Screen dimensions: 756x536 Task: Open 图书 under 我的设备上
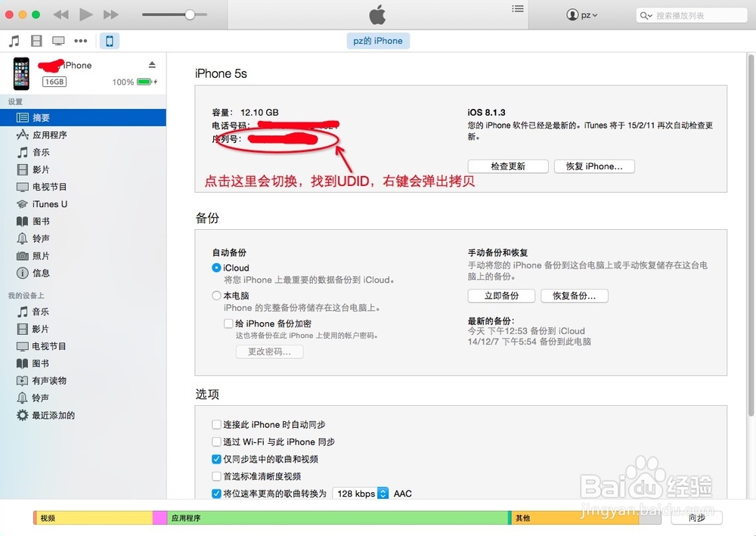(x=83, y=364)
